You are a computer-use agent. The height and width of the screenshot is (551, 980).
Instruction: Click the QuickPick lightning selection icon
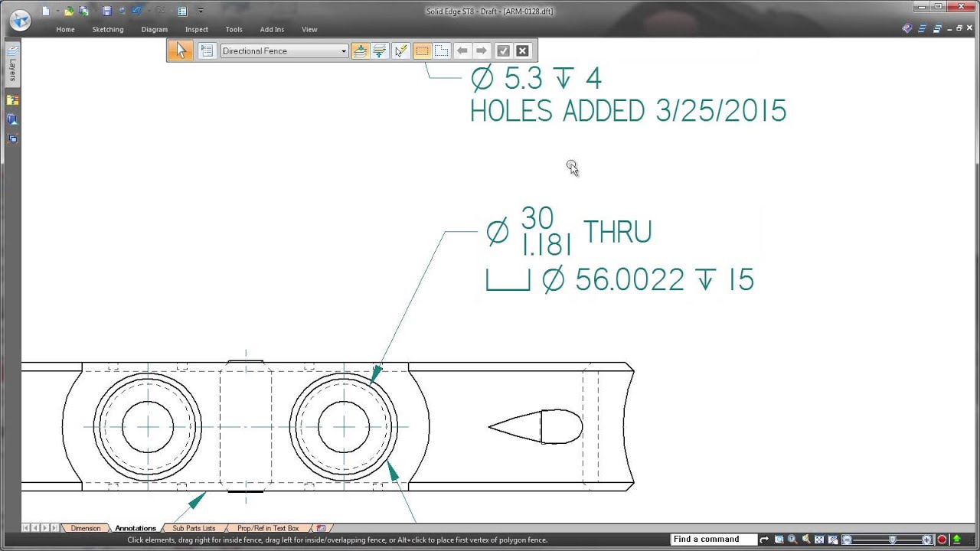400,51
